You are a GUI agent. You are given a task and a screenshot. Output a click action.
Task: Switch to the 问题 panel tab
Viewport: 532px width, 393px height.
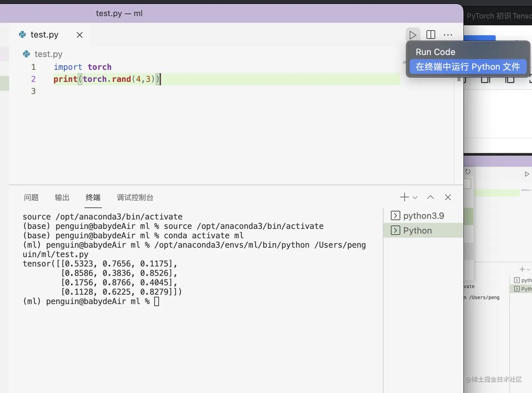(x=31, y=198)
